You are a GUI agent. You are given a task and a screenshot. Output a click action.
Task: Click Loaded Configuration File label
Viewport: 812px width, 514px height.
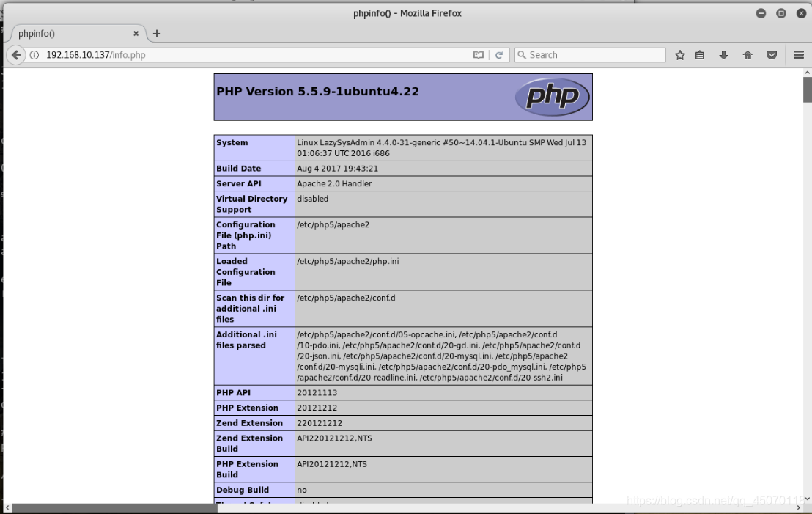pyautogui.click(x=246, y=272)
